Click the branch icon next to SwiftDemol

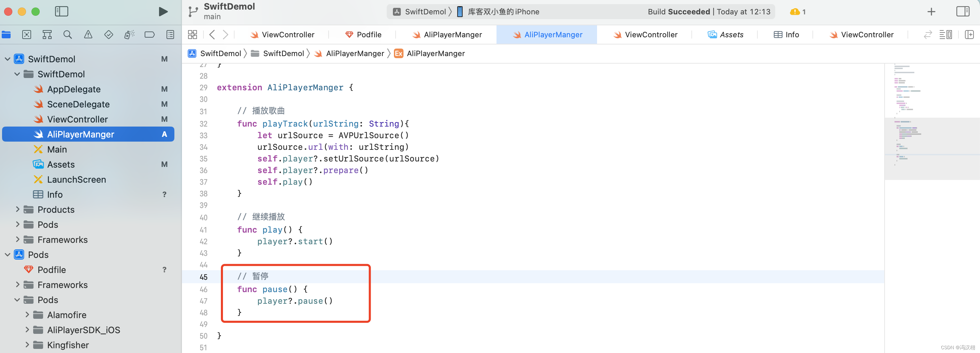193,11
